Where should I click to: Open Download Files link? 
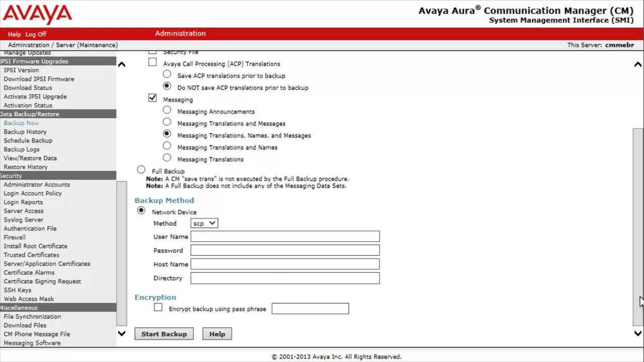point(25,325)
